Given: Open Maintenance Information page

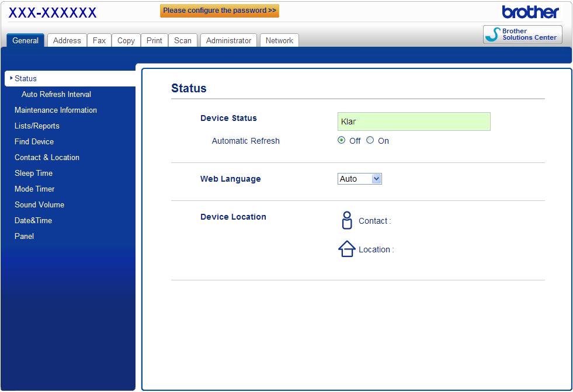Looking at the screenshot, I should pos(55,110).
